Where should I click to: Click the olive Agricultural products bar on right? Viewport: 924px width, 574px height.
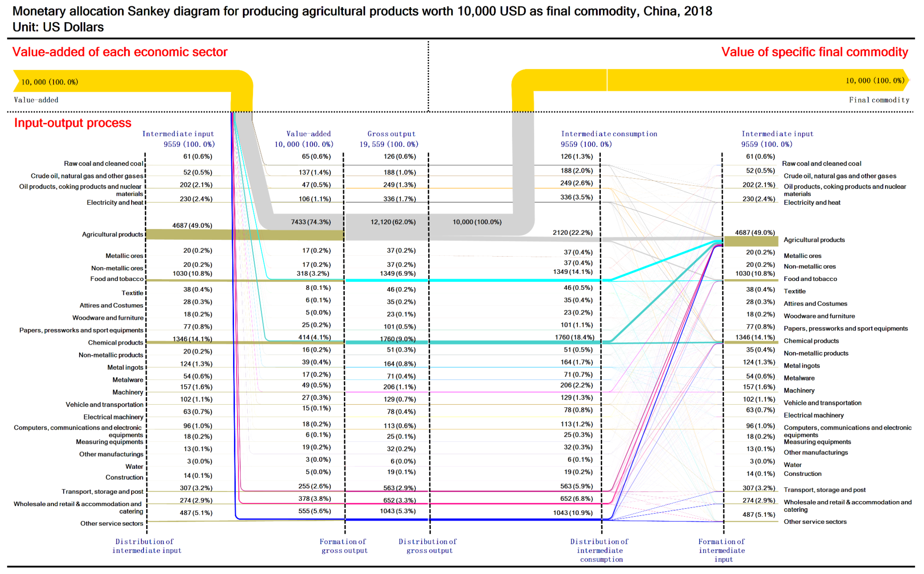click(x=751, y=241)
